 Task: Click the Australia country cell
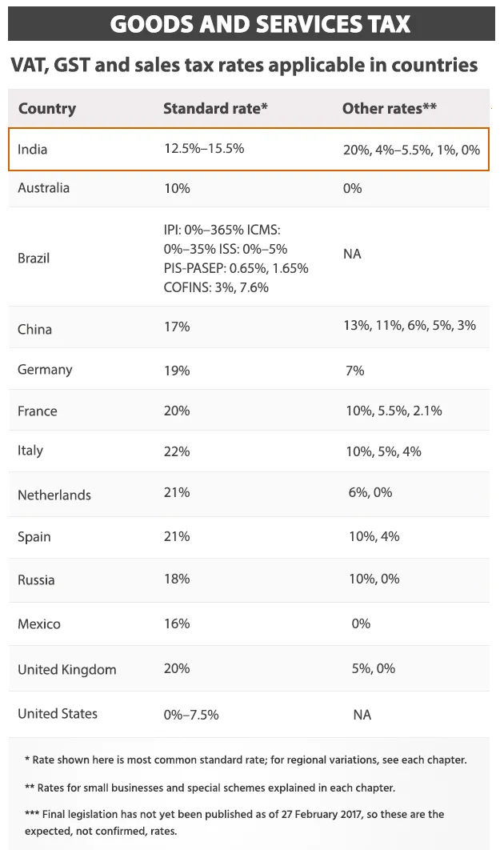[43, 188]
